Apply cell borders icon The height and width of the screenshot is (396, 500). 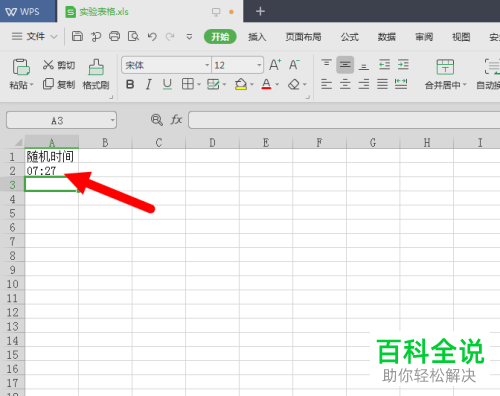[188, 84]
